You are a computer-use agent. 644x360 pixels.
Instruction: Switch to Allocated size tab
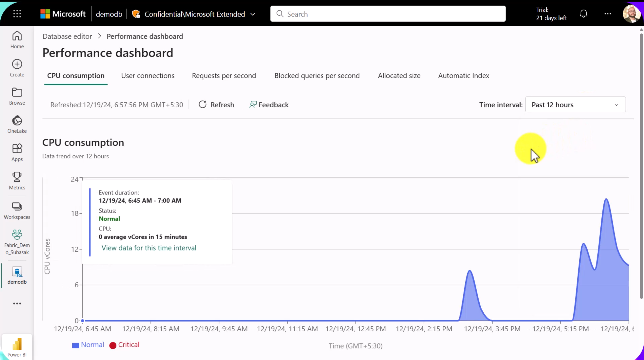[x=399, y=76]
